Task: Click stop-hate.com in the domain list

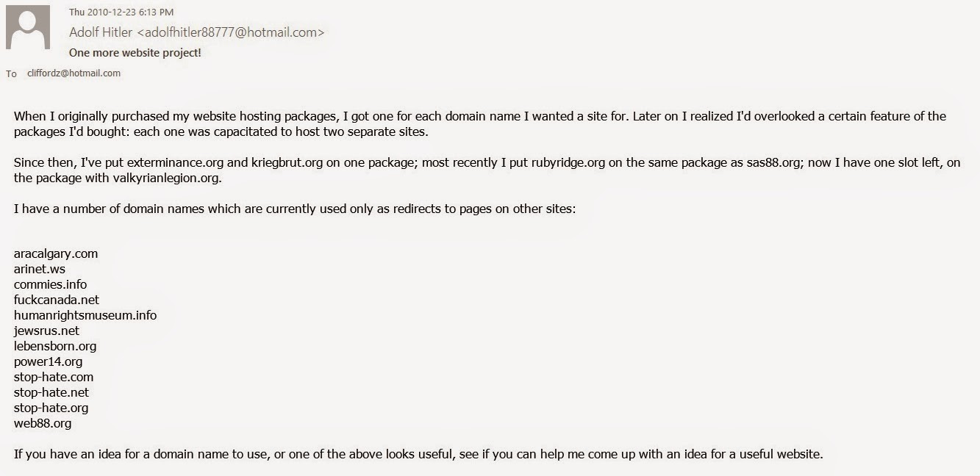Action: tap(54, 377)
